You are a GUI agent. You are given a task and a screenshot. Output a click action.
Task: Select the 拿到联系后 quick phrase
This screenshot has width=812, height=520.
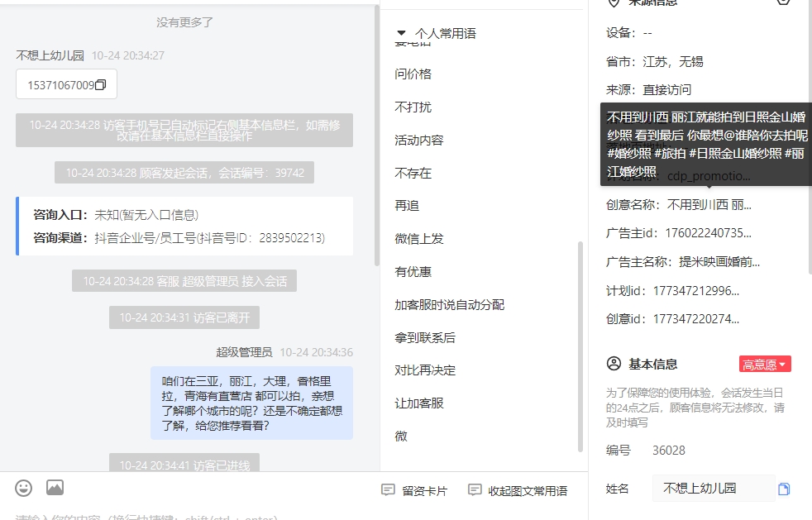(x=425, y=337)
